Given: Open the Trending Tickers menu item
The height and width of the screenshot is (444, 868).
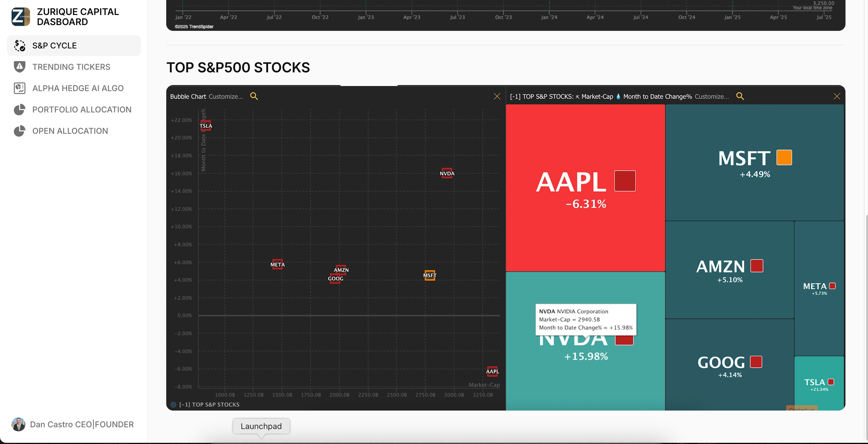Looking at the screenshot, I should 71,67.
